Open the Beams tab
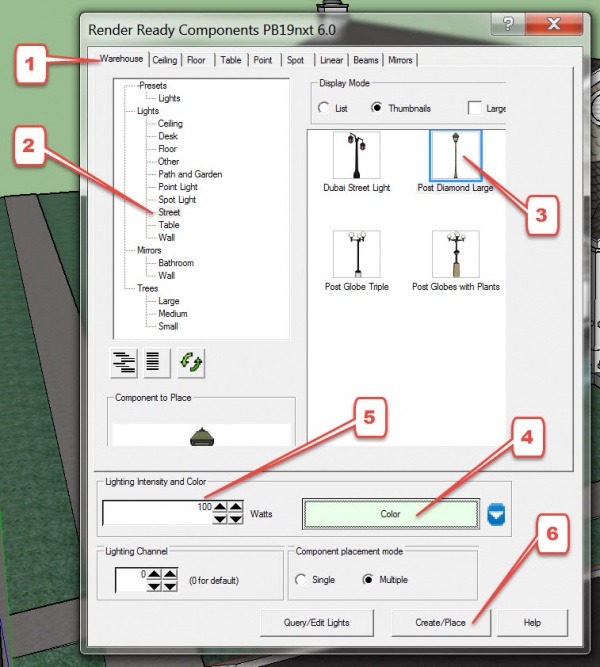Screen dimensions: 600x667 pyautogui.click(x=366, y=60)
